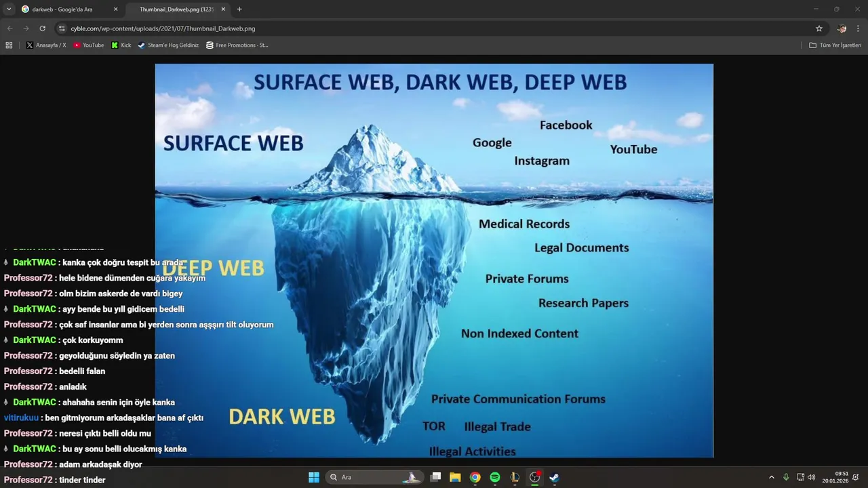
Task: Restore the Chrome window size
Action: coord(837,9)
